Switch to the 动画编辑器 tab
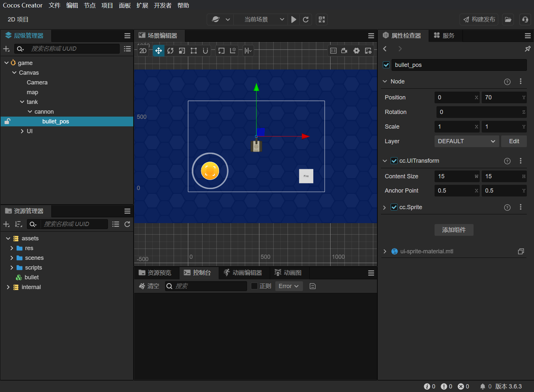The image size is (534, 392). point(243,273)
